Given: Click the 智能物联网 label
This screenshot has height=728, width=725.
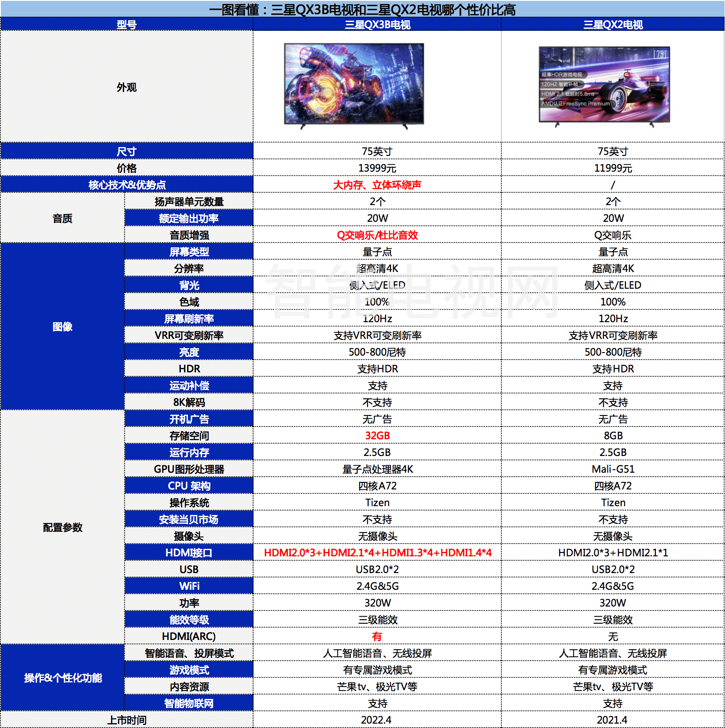Looking at the screenshot, I should click(x=189, y=703).
